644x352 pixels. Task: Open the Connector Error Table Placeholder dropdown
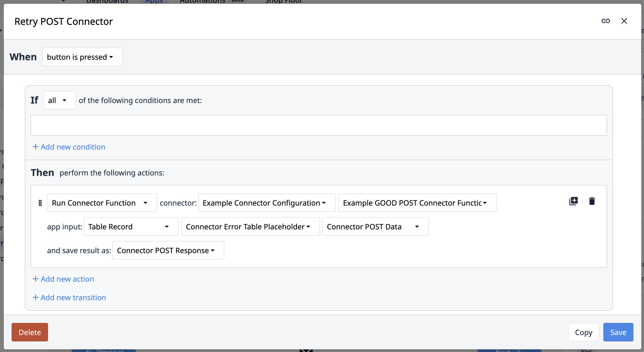coord(250,226)
